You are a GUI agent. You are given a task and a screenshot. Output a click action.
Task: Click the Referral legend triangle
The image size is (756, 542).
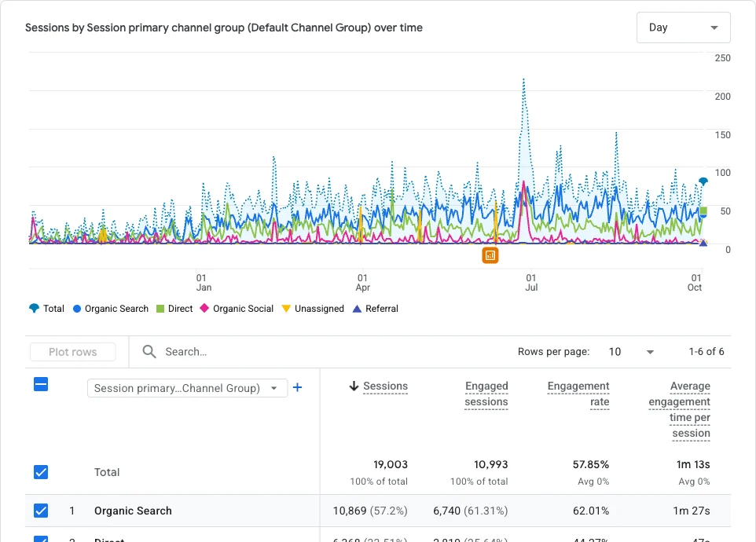[357, 309]
